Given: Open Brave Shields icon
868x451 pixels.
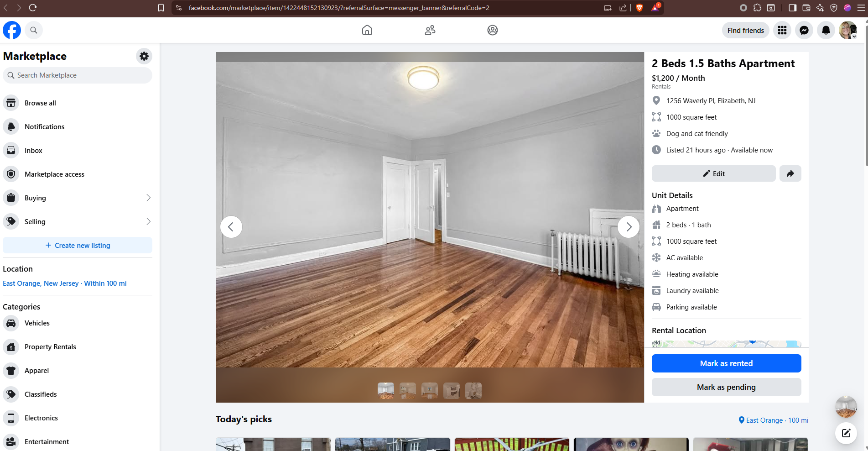Looking at the screenshot, I should coord(639,8).
